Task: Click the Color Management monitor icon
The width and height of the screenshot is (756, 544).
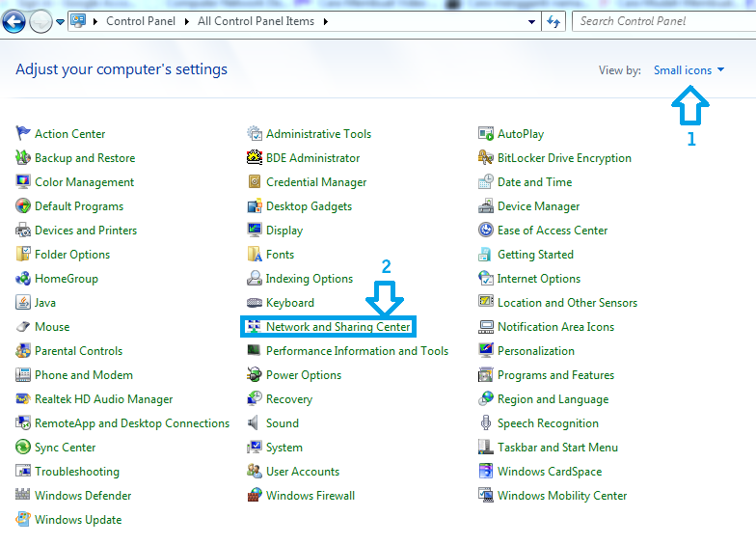Action: point(23,181)
